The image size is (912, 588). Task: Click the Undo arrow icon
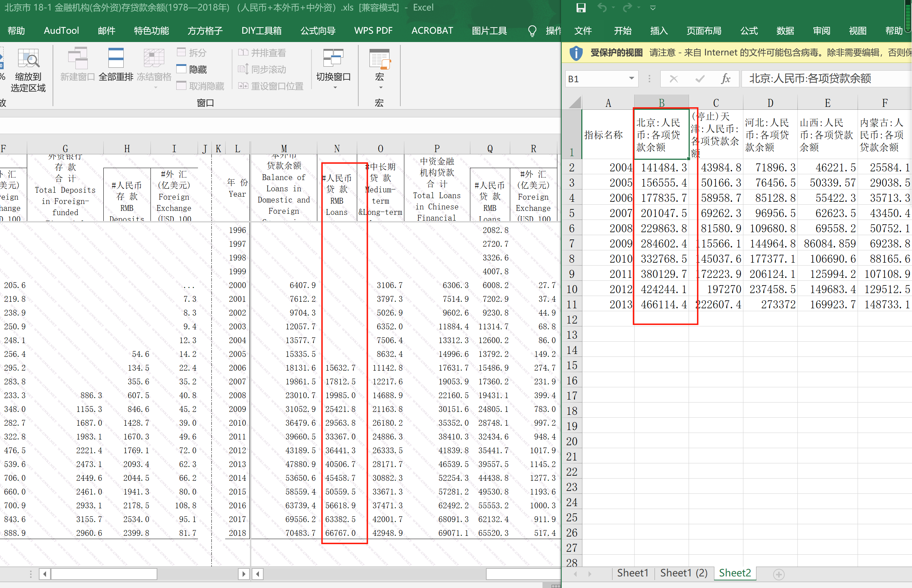click(x=602, y=8)
